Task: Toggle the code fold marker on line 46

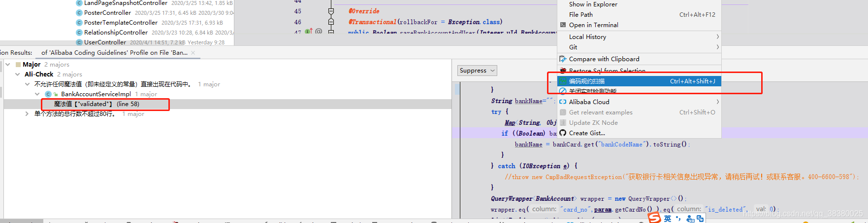Action: (331, 22)
